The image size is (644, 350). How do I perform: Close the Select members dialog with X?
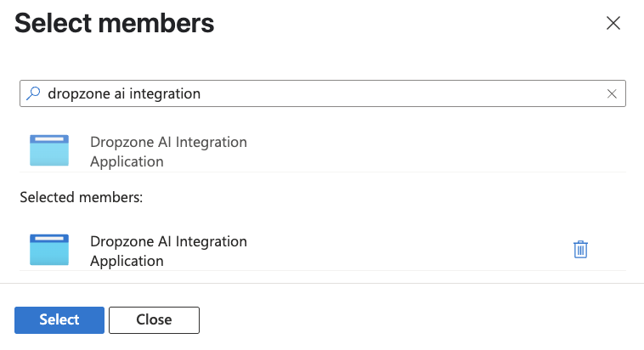[x=613, y=24]
